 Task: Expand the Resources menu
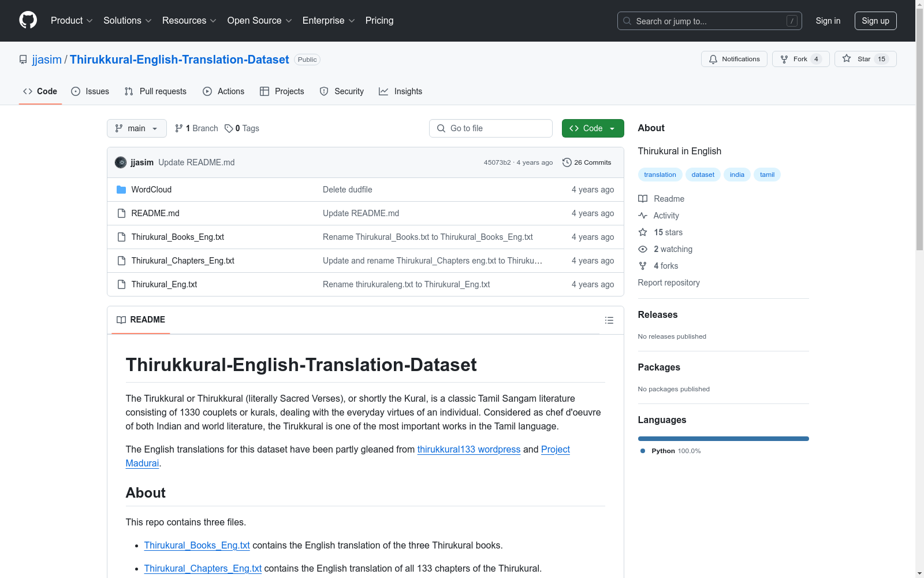pos(189,20)
